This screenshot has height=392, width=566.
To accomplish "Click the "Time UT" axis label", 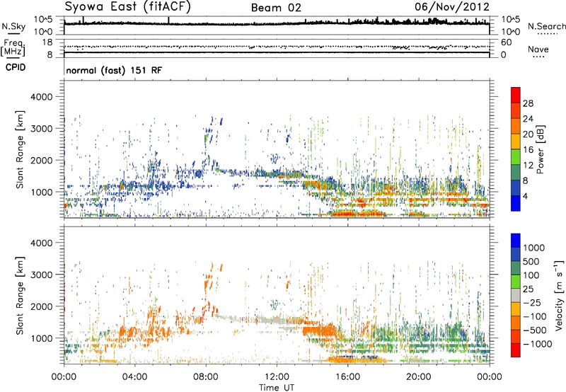I will (x=277, y=388).
